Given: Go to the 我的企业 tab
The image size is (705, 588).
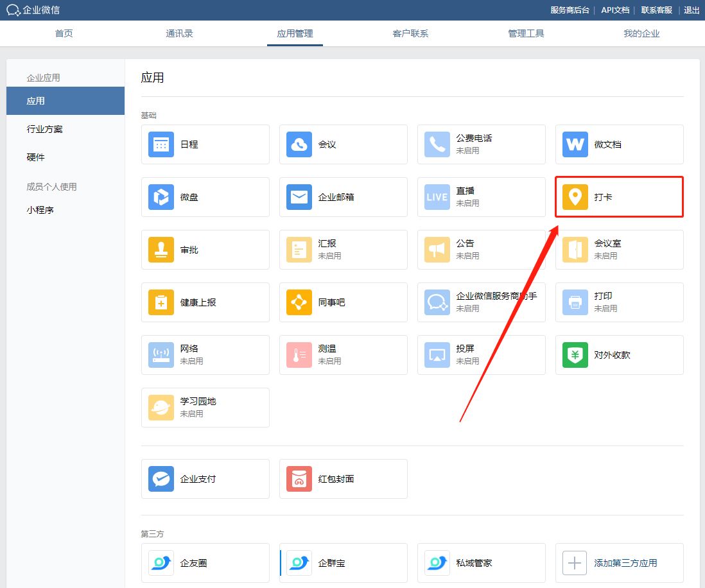Looking at the screenshot, I should (641, 33).
